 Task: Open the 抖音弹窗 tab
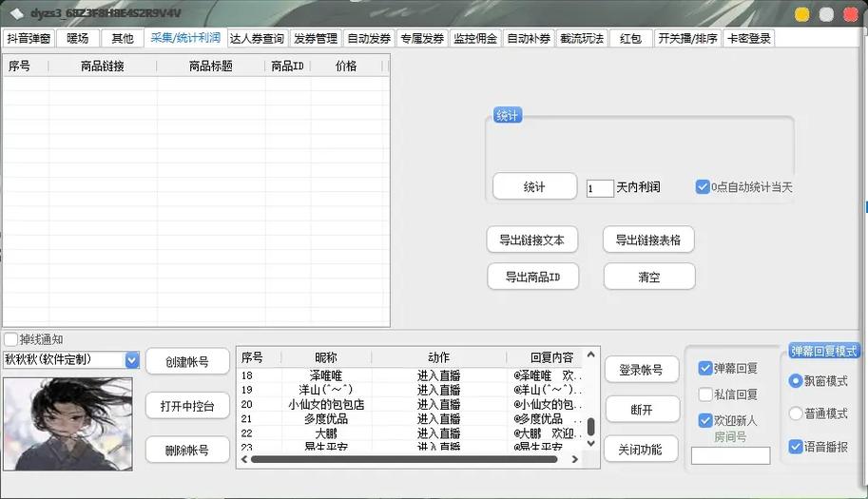[29, 38]
